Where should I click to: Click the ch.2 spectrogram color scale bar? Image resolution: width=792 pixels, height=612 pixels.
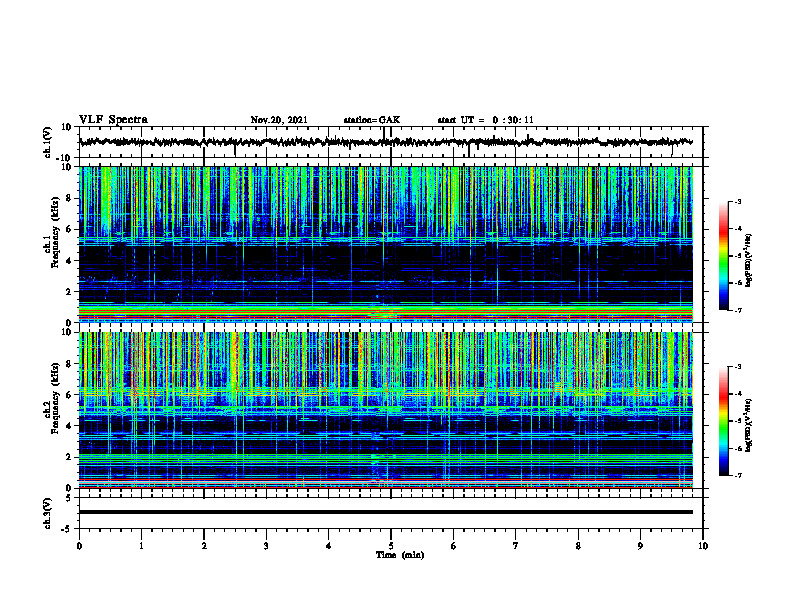(723, 421)
